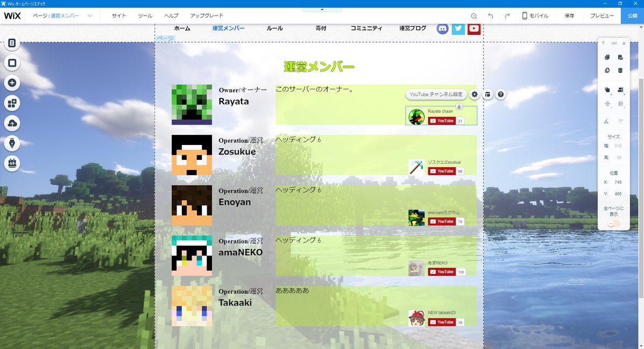Click YouTube subscribe button for あまNEKO
This screenshot has height=349, width=644.
442,272
